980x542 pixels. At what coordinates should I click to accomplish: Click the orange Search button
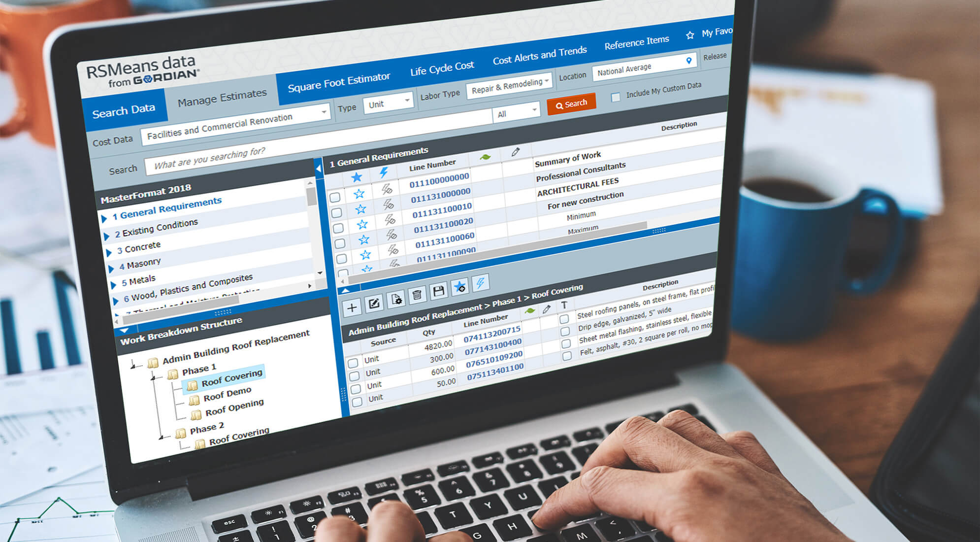tap(570, 105)
